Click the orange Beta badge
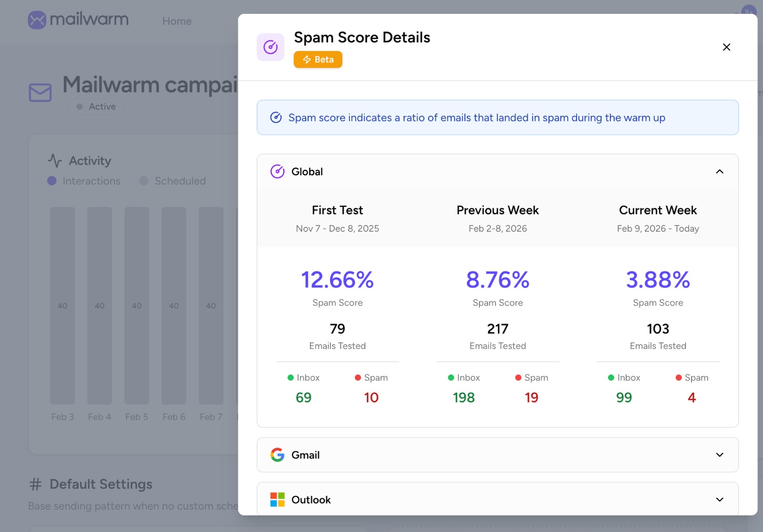 (x=318, y=60)
